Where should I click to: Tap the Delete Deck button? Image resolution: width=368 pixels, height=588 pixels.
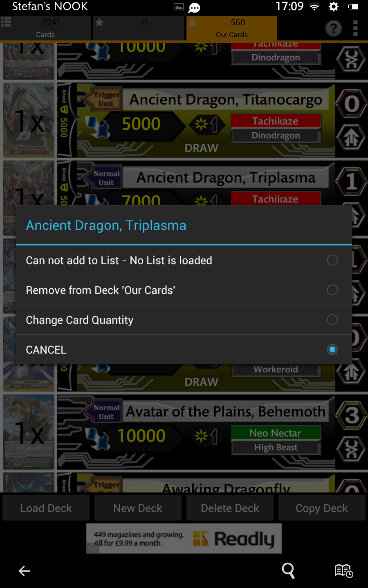[230, 508]
